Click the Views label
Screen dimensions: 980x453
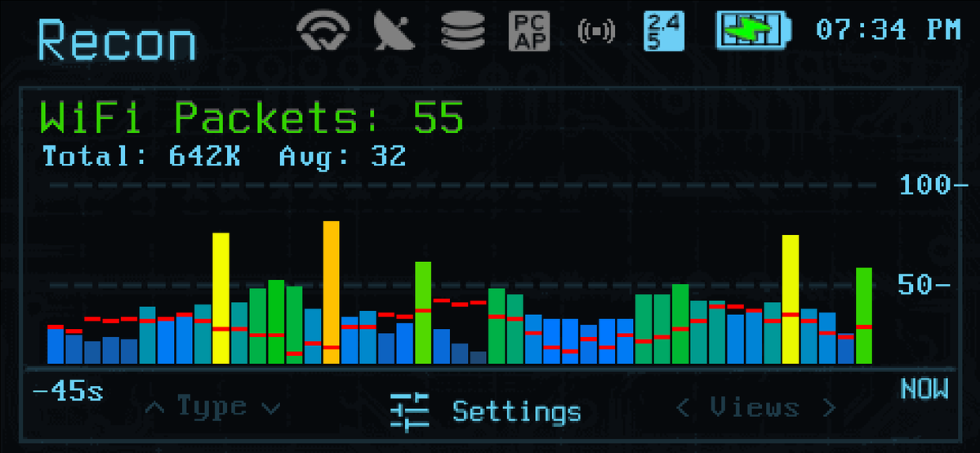point(755,406)
